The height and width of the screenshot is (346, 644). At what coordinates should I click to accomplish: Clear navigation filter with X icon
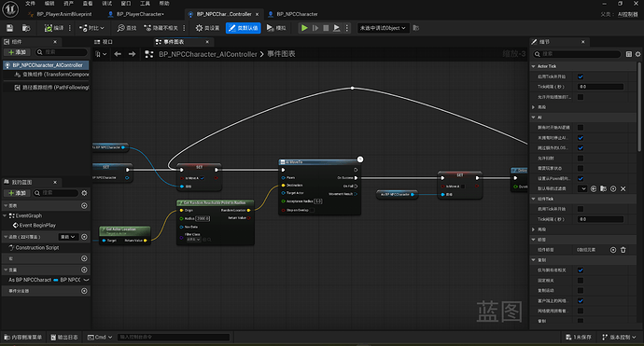click(623, 188)
